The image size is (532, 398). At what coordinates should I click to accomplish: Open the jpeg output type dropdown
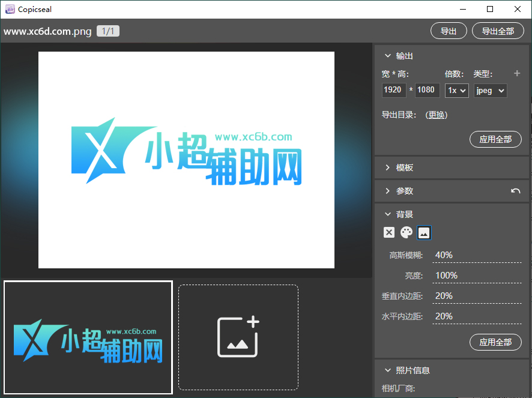coord(490,90)
